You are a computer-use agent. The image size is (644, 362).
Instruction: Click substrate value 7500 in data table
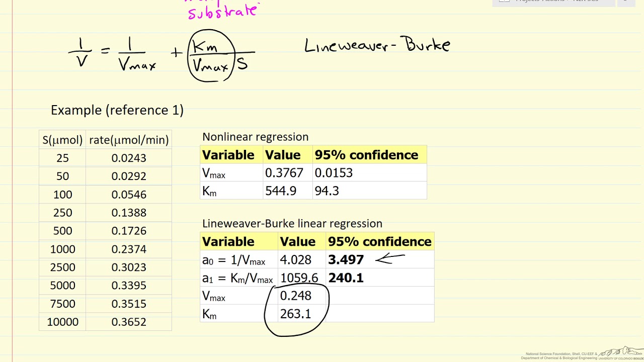pos(62,304)
